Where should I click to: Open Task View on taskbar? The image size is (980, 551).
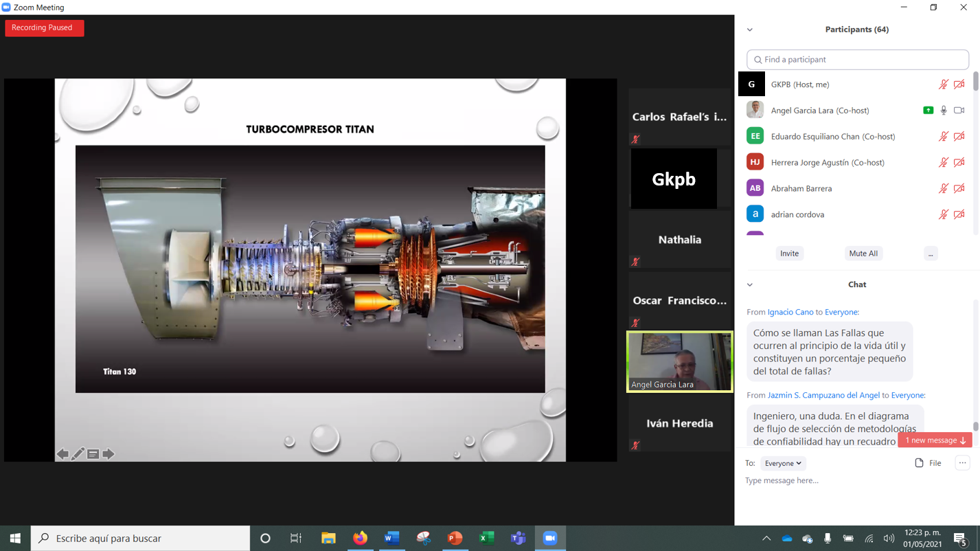296,539
